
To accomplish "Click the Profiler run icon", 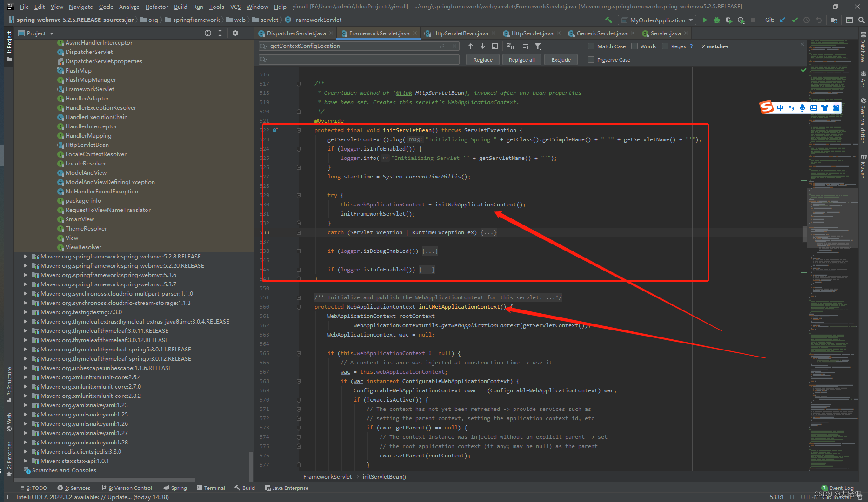I will click(741, 20).
